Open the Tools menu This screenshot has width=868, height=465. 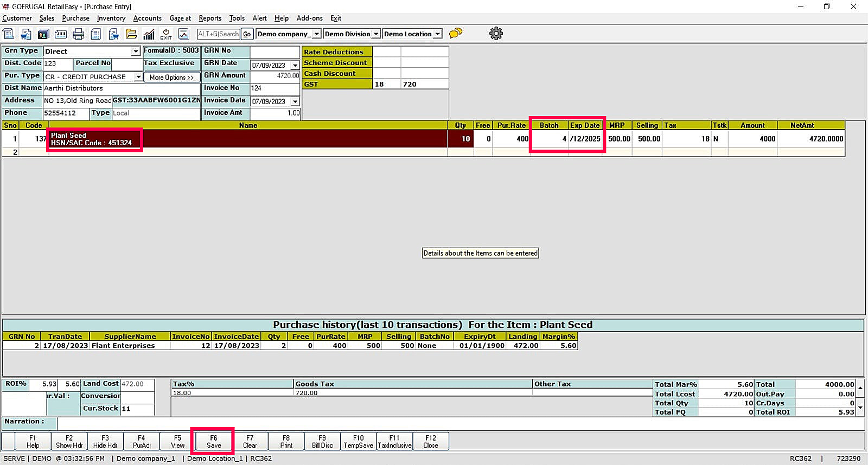click(x=237, y=18)
